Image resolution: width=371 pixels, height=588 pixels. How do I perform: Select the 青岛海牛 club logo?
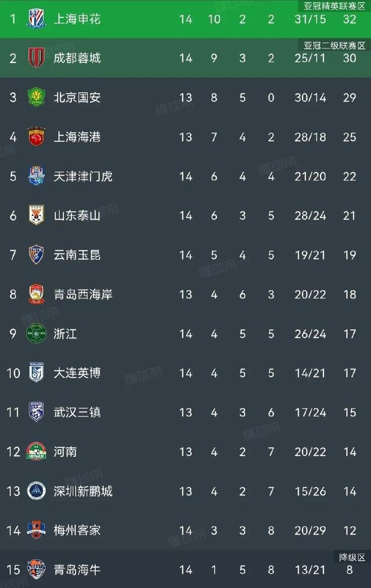[37, 569]
